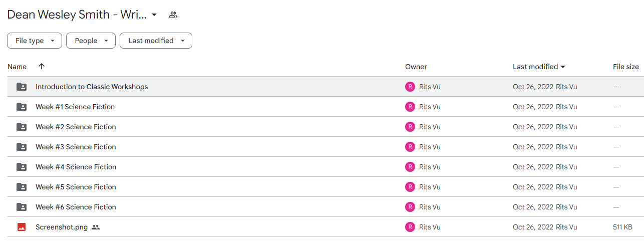Click Week #2 Science Fiction folder icon
Viewport: 644px width, 246px height.
click(22, 127)
